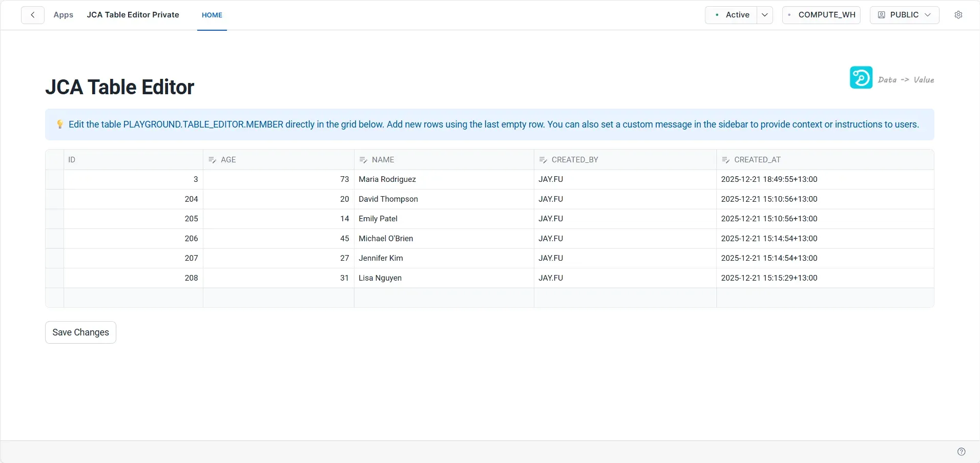Click the JCA Table Editor Private title
Viewport: 980px width, 463px height.
[x=133, y=14]
